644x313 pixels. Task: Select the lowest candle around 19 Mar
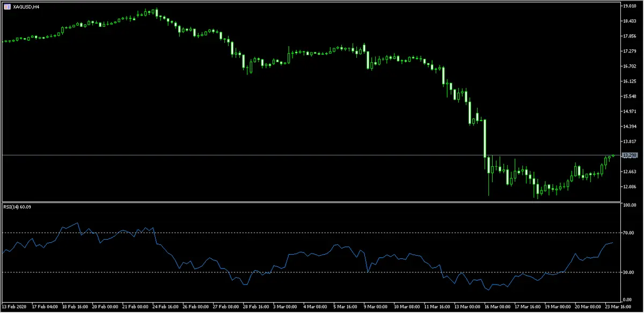pos(537,190)
